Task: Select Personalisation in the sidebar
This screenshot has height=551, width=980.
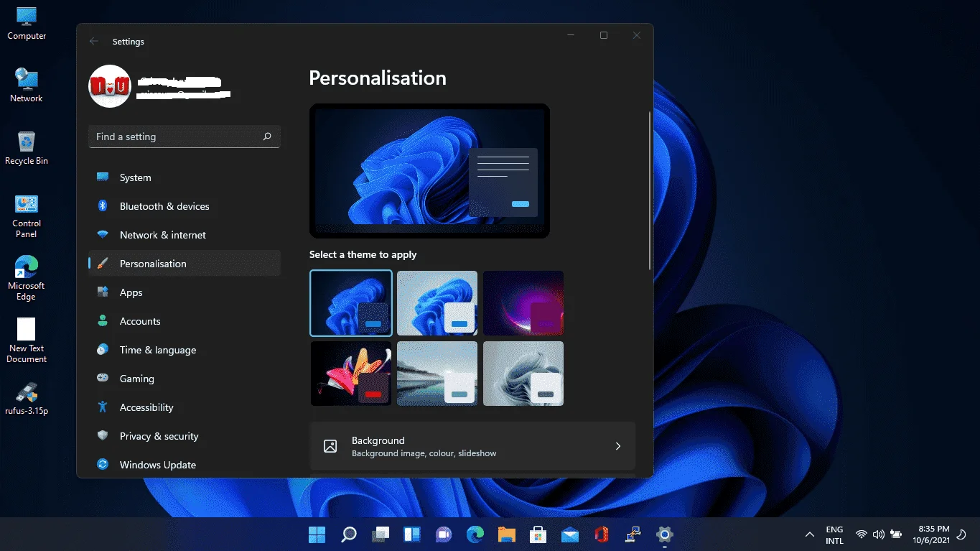Action: pos(184,264)
